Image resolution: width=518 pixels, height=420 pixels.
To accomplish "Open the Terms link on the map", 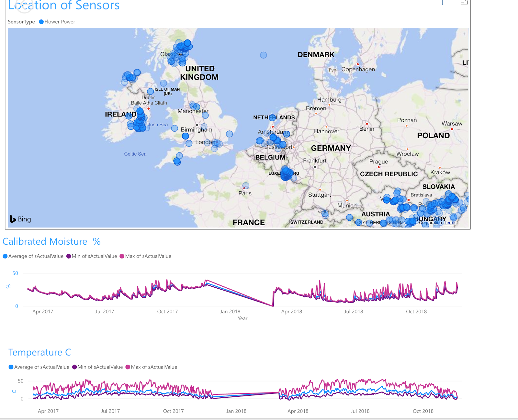I will click(450, 223).
